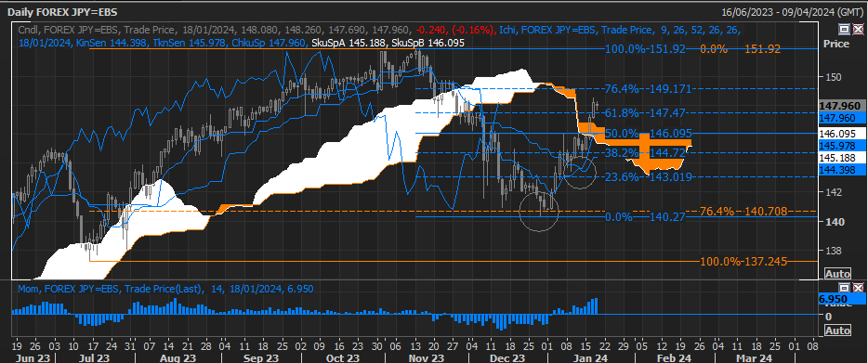Click the 0 level on Momentum axis
This screenshot has width=868, height=363.
pos(828,316)
